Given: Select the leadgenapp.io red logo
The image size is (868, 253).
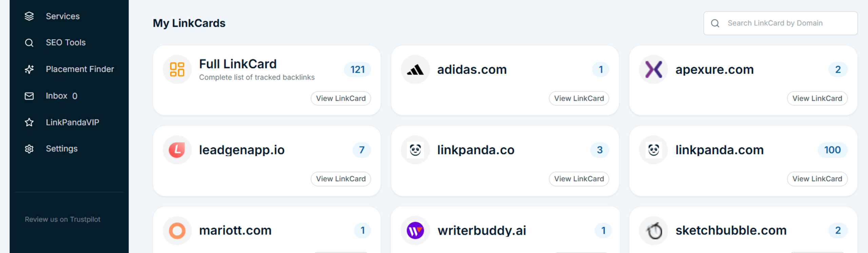Looking at the screenshot, I should coord(177,150).
